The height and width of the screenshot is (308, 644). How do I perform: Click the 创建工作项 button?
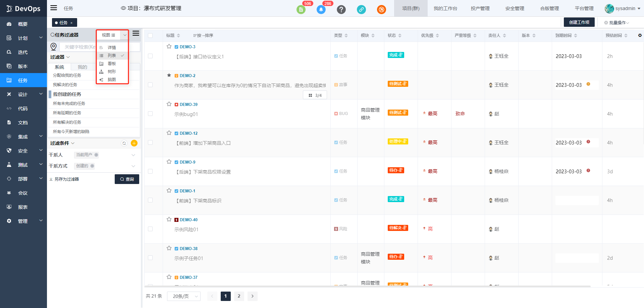pyautogui.click(x=579, y=22)
